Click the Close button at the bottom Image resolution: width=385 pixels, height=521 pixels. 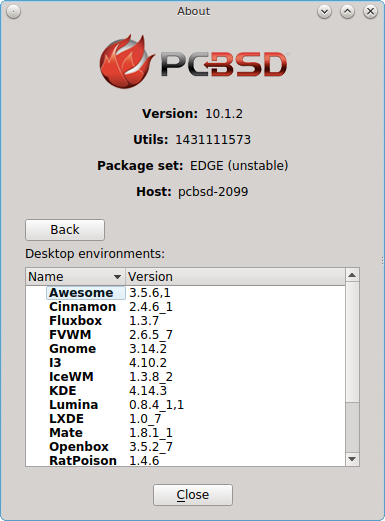coord(193,495)
